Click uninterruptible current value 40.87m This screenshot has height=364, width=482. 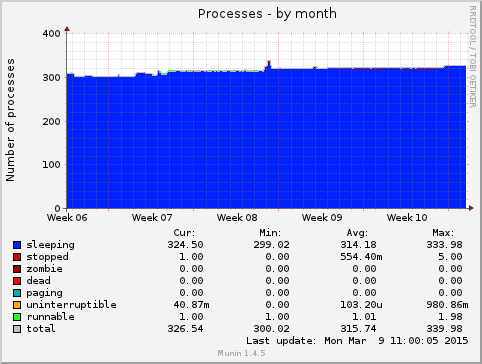coord(191,305)
